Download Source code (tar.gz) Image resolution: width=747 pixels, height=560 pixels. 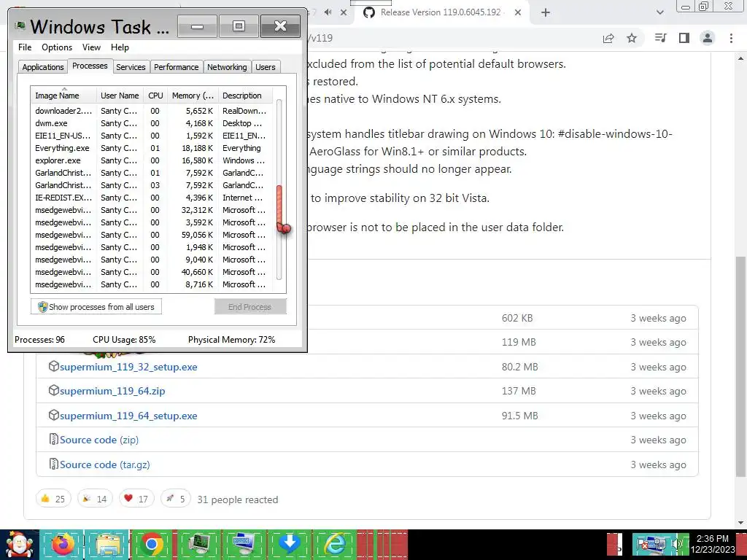click(105, 464)
